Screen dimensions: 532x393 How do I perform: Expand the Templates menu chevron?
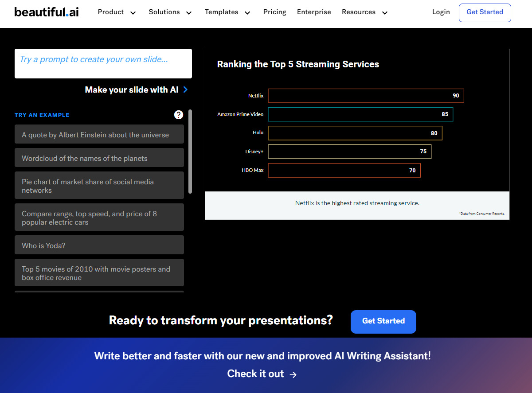pyautogui.click(x=247, y=13)
